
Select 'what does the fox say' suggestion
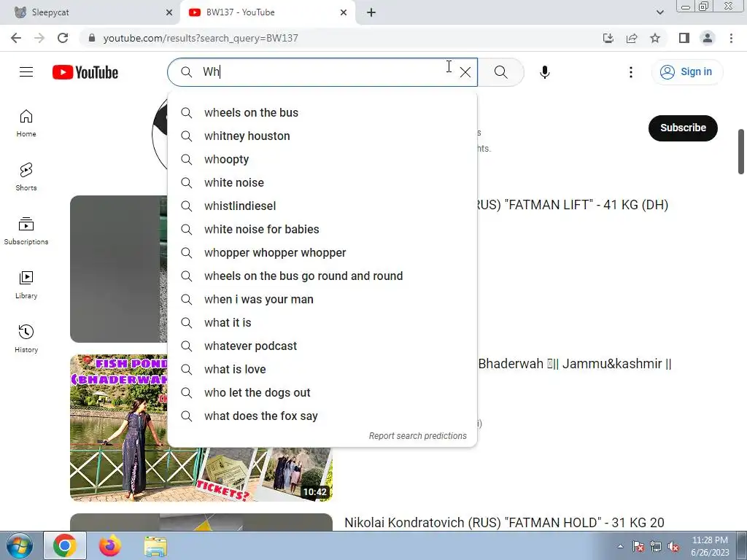pos(322,416)
